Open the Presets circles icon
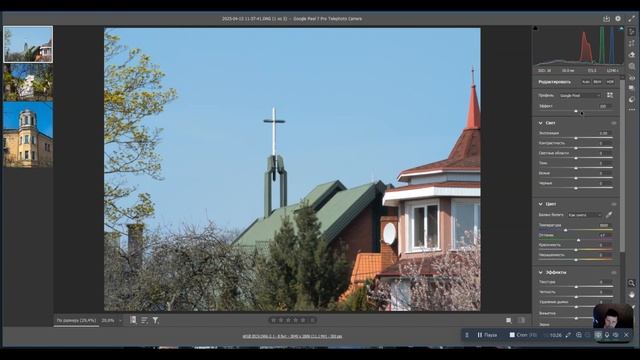The height and width of the screenshot is (360, 640). [x=632, y=99]
